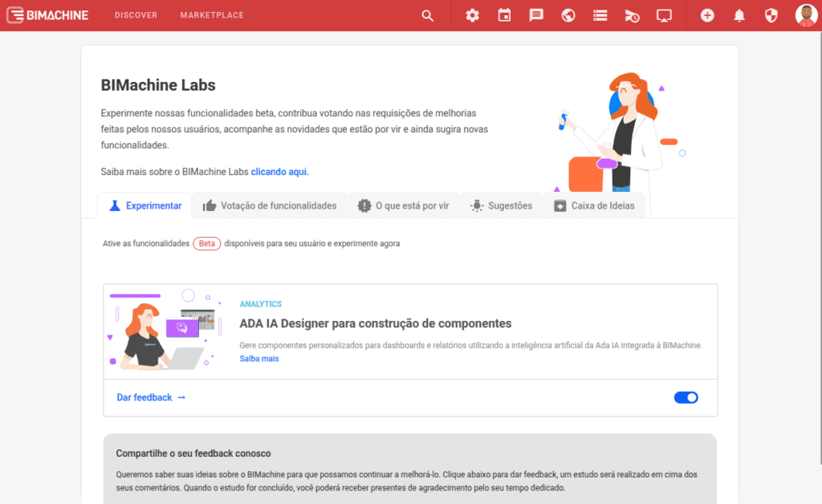Viewport: 822px width, 504px height.
Task: Open the O que está por vir tab
Action: (403, 205)
